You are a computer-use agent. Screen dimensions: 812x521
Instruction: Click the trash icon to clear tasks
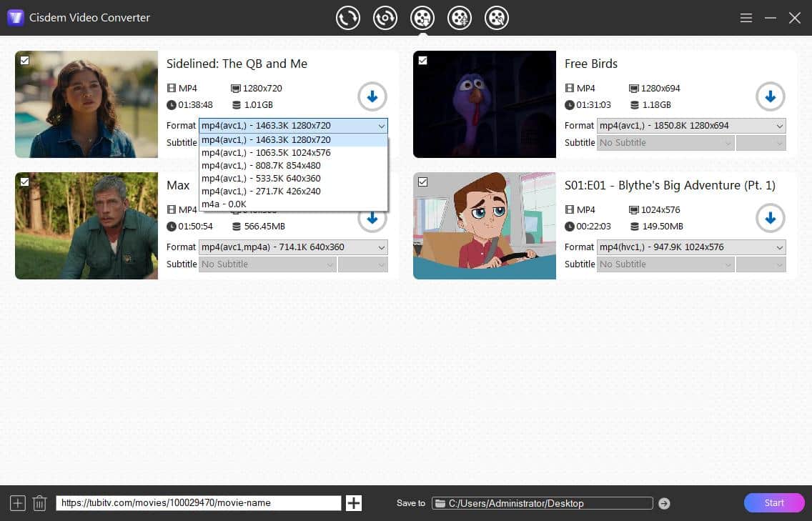pos(39,503)
